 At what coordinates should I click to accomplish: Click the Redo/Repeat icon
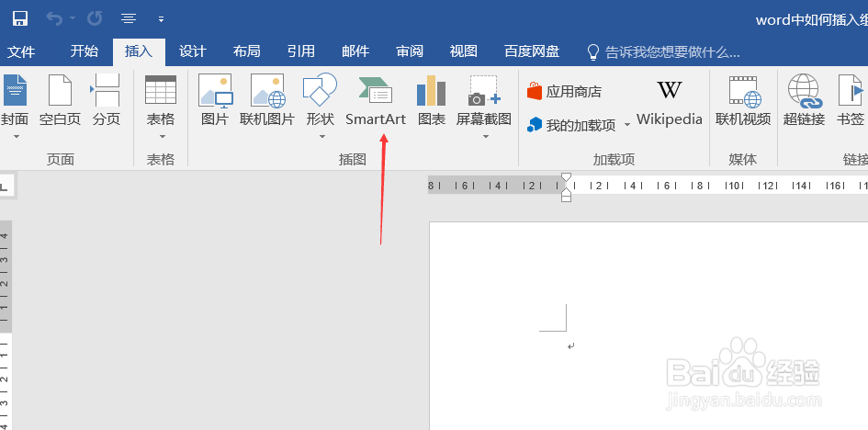[x=95, y=18]
